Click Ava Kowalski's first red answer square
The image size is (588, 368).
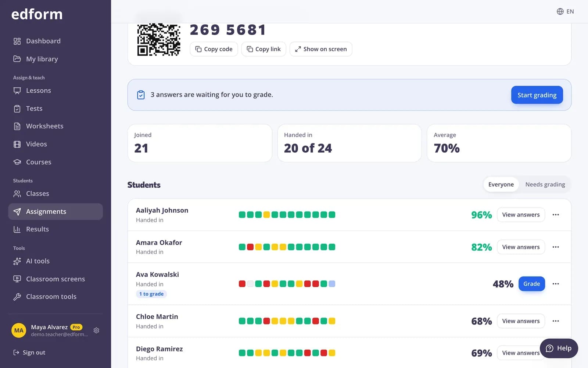tap(242, 284)
